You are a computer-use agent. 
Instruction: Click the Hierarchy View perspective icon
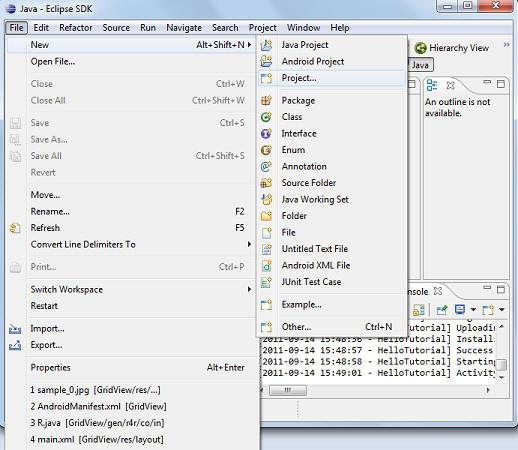[420, 48]
